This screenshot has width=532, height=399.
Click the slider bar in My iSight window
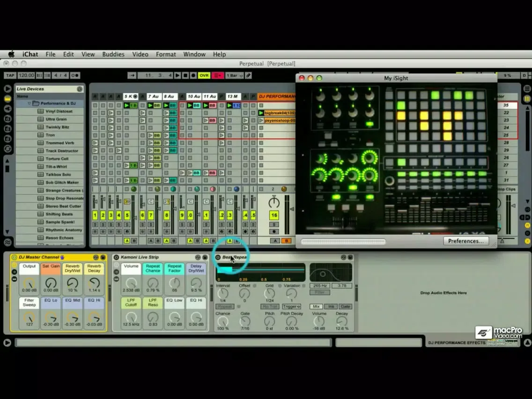coord(343,242)
